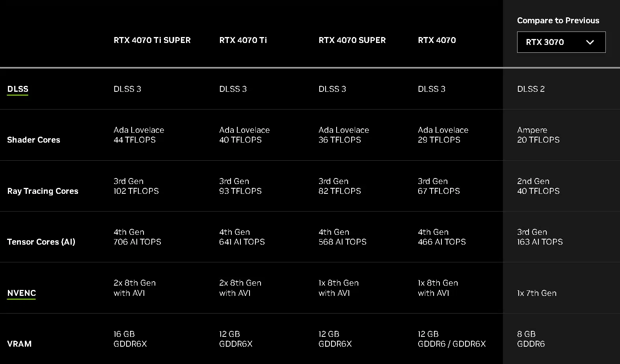The image size is (620, 364).
Task: Click the VRAM row label
Action: (x=19, y=344)
